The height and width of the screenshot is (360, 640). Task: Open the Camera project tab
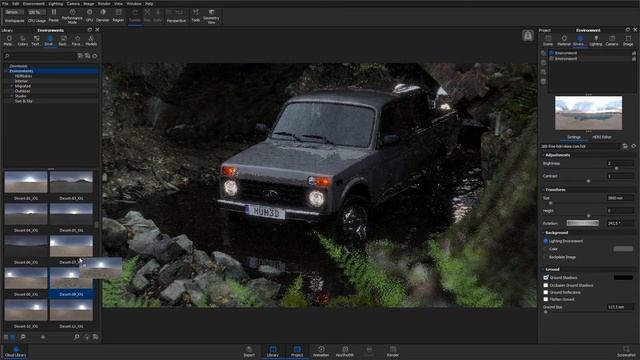(x=612, y=40)
